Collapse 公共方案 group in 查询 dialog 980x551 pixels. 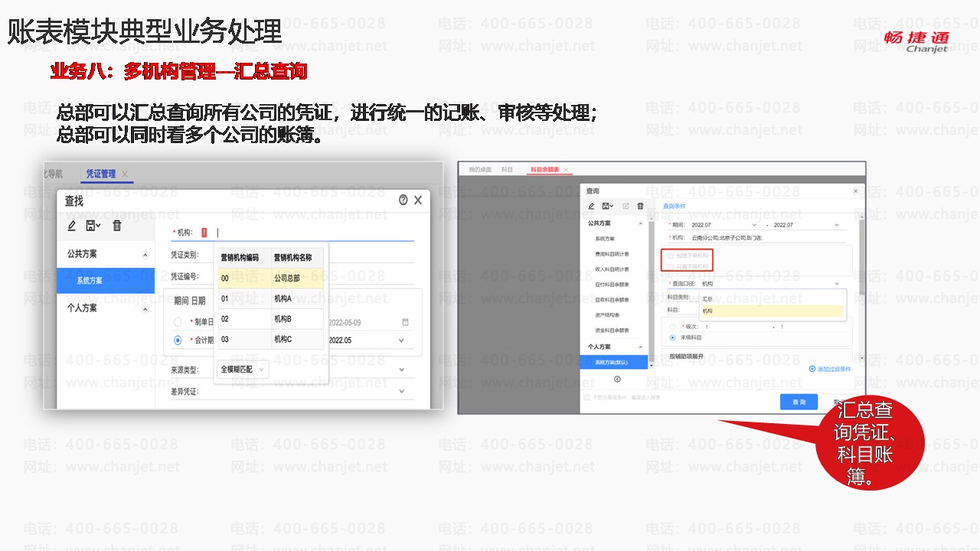click(641, 223)
